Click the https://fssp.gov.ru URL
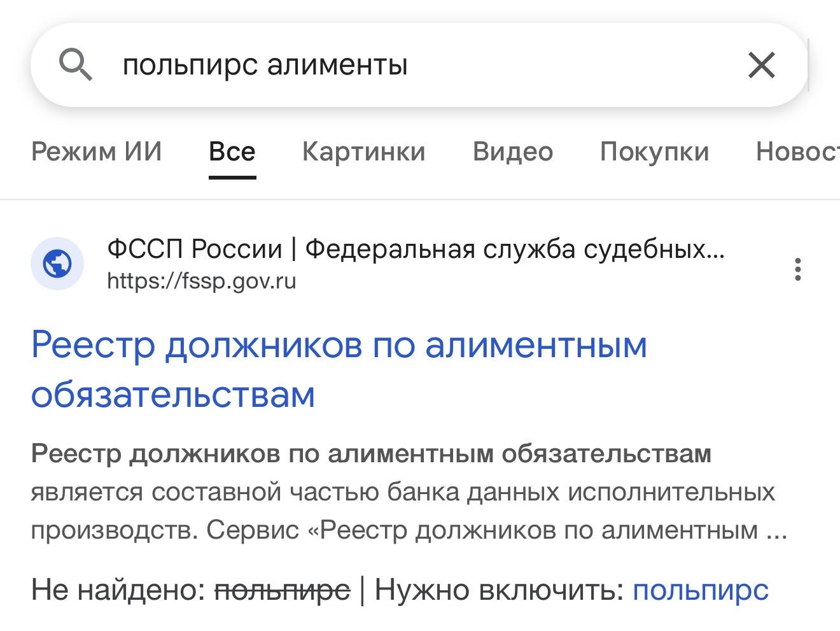Viewport: 840px width, 631px height. point(202,281)
